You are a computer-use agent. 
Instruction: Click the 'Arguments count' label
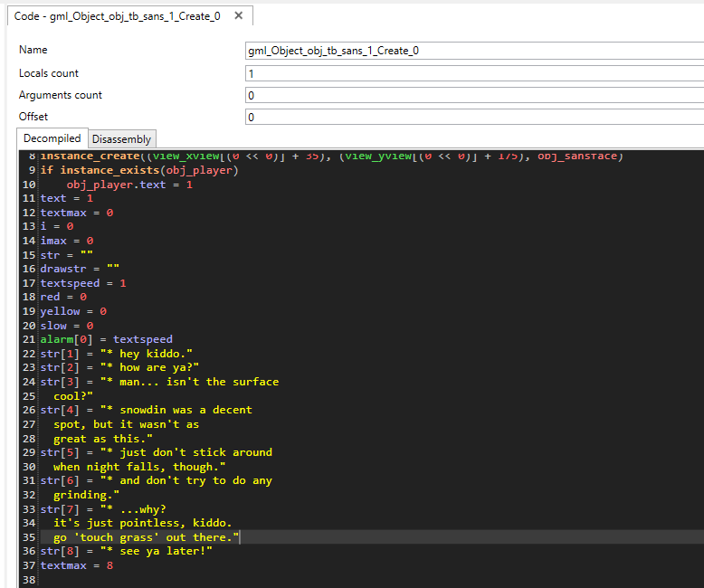pos(60,95)
